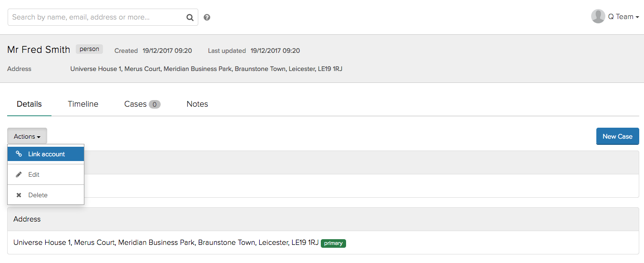Click the green primary address badge

coord(333,243)
